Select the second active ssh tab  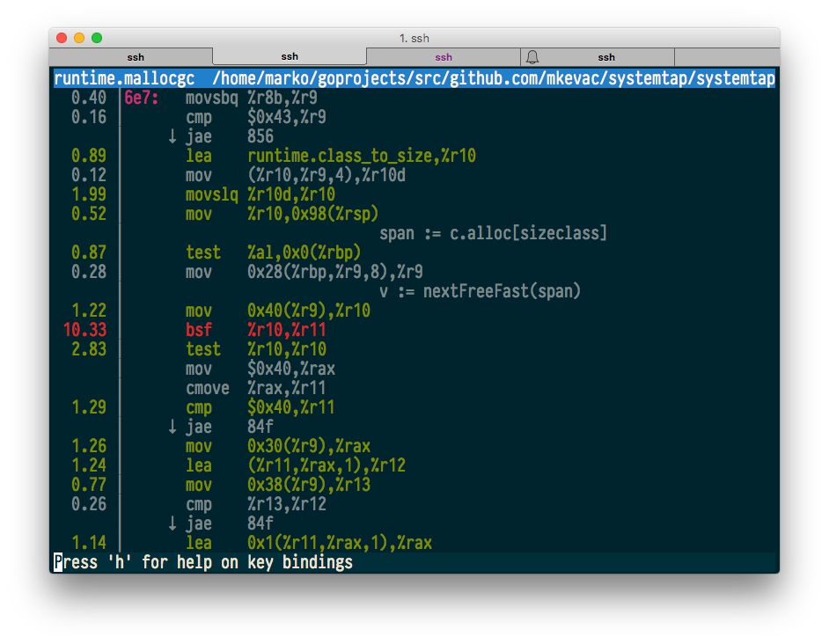tap(290, 56)
